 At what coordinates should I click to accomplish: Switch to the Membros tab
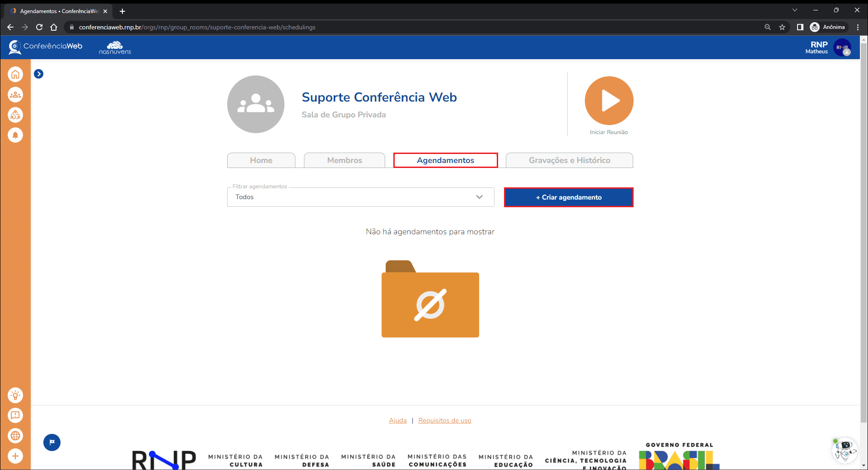345,160
